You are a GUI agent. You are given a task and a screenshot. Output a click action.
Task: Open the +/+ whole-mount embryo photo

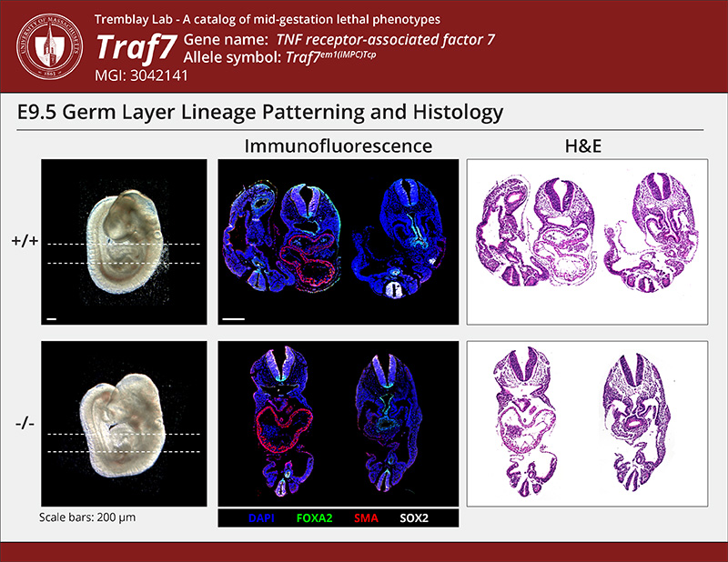[x=122, y=241]
